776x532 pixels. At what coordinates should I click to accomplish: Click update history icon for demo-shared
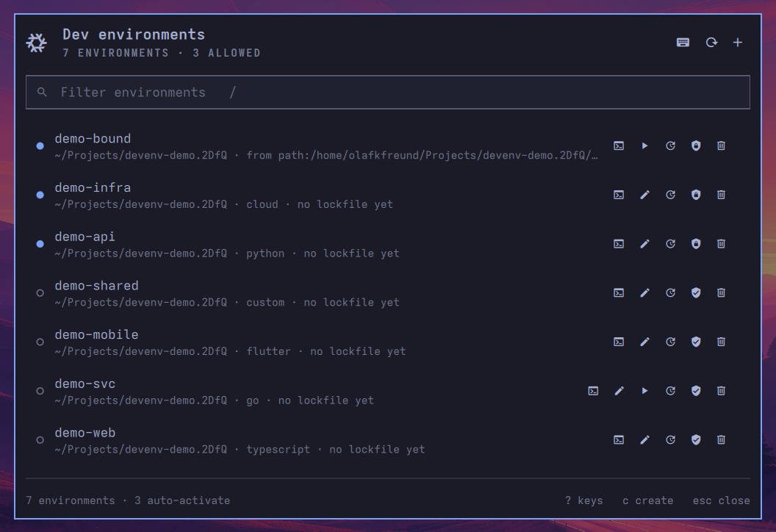tap(670, 292)
